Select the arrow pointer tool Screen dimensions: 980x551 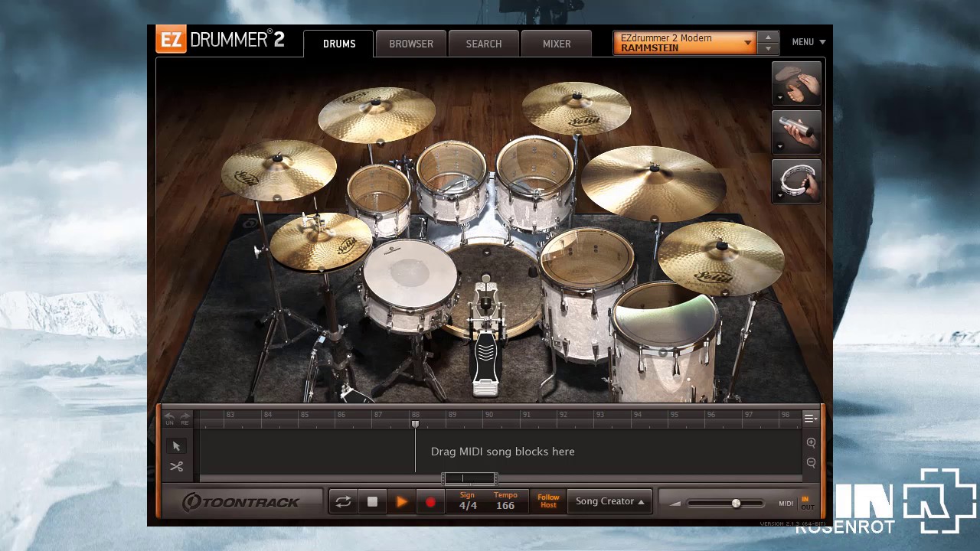pos(176,446)
